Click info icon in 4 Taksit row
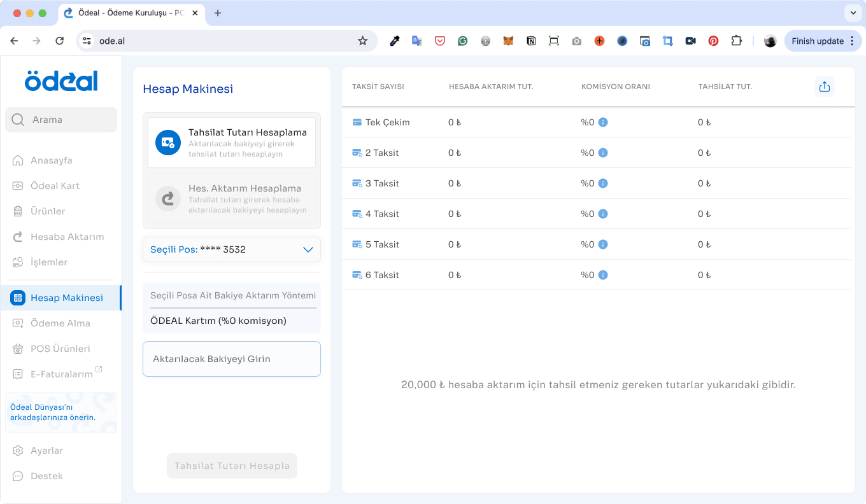 pyautogui.click(x=603, y=214)
